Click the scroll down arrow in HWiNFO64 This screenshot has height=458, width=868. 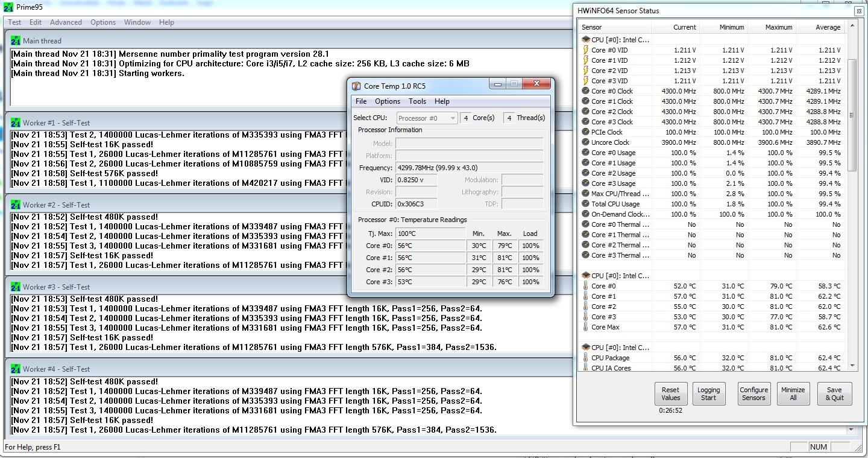tap(852, 365)
